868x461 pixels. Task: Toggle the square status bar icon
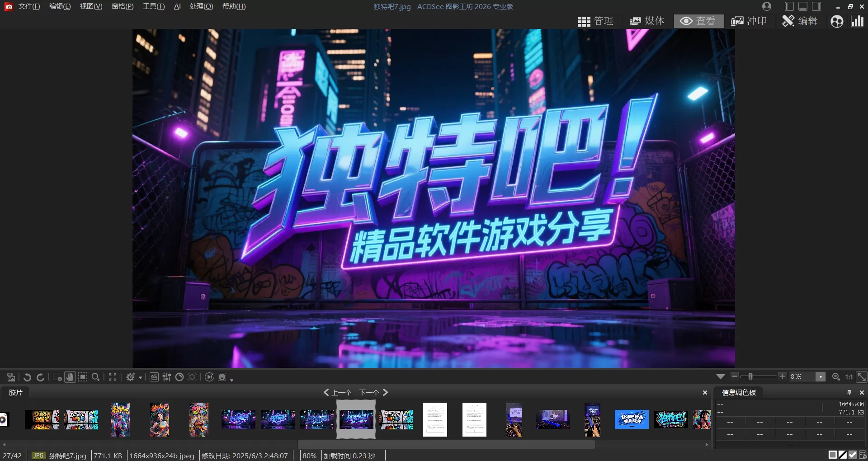(x=832, y=455)
